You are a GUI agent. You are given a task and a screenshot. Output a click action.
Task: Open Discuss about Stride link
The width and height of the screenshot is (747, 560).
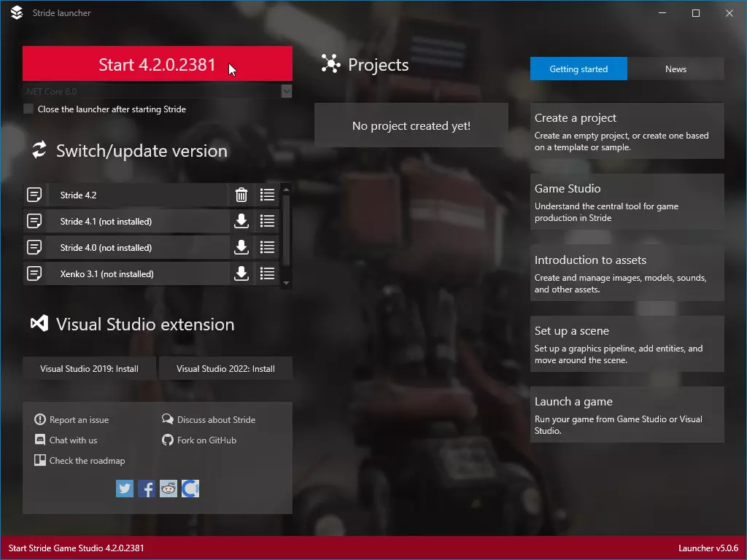pyautogui.click(x=209, y=419)
